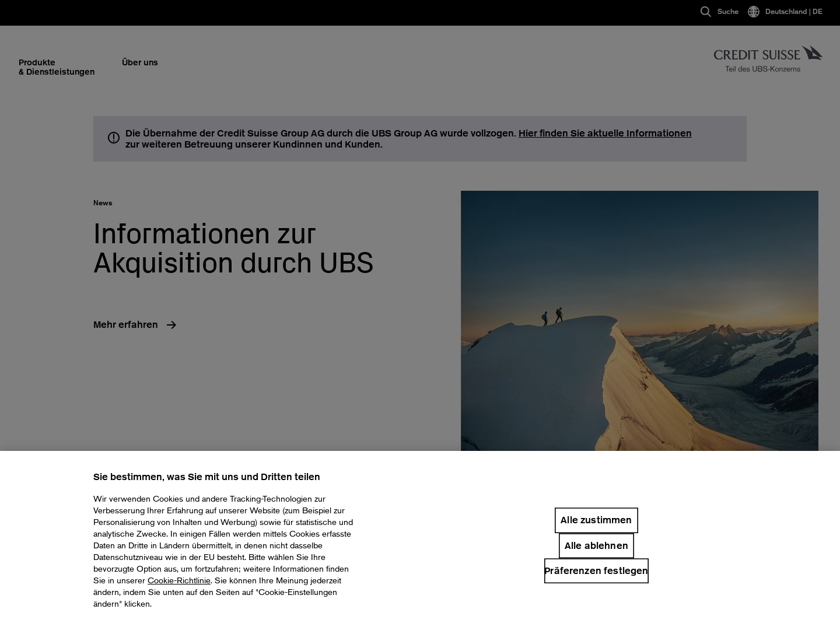Click the Mehr erfahren link
Screen dimensions: 840x630
pyautogui.click(x=125, y=324)
